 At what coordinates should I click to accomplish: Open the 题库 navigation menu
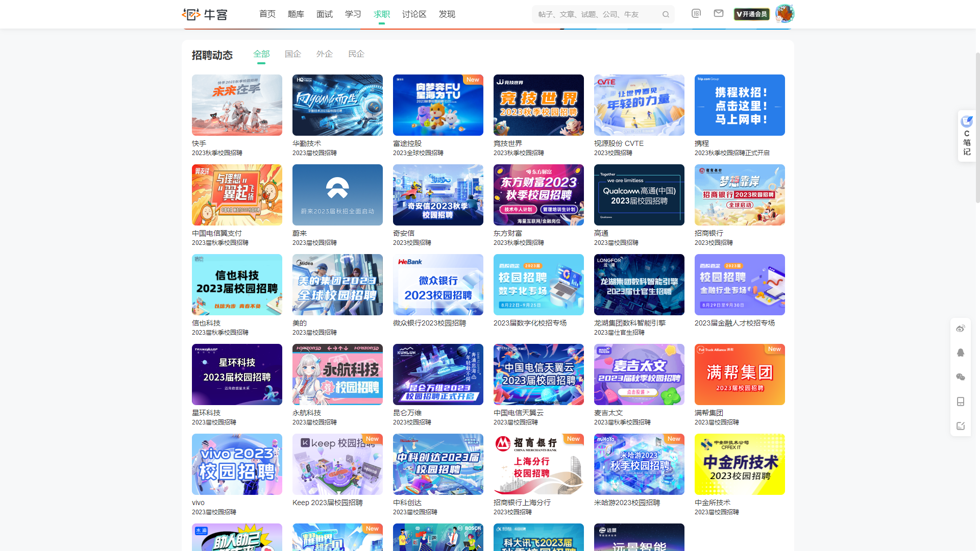coord(296,14)
